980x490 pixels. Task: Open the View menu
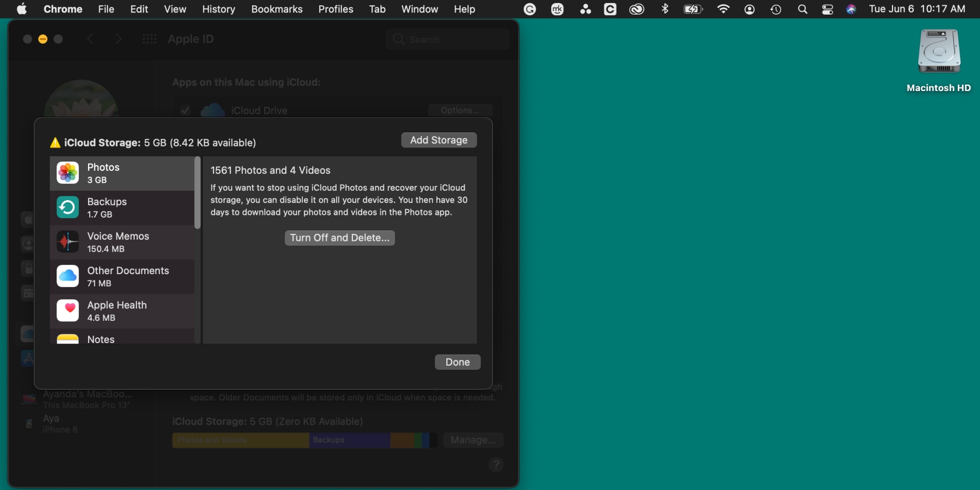click(x=175, y=9)
